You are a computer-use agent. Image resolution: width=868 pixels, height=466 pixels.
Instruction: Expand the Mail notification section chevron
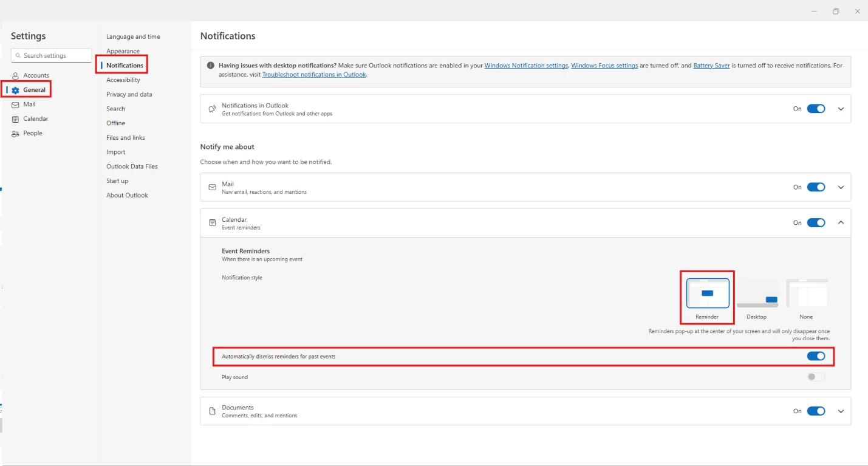pyautogui.click(x=841, y=188)
